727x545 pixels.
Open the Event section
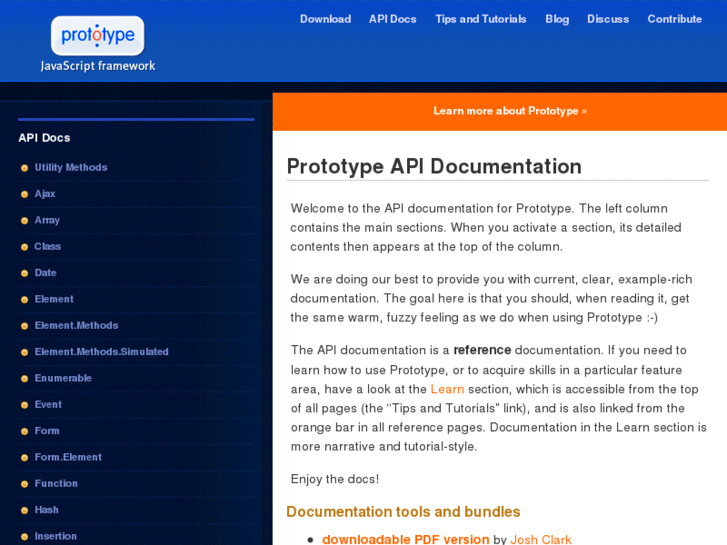pyautogui.click(x=48, y=404)
